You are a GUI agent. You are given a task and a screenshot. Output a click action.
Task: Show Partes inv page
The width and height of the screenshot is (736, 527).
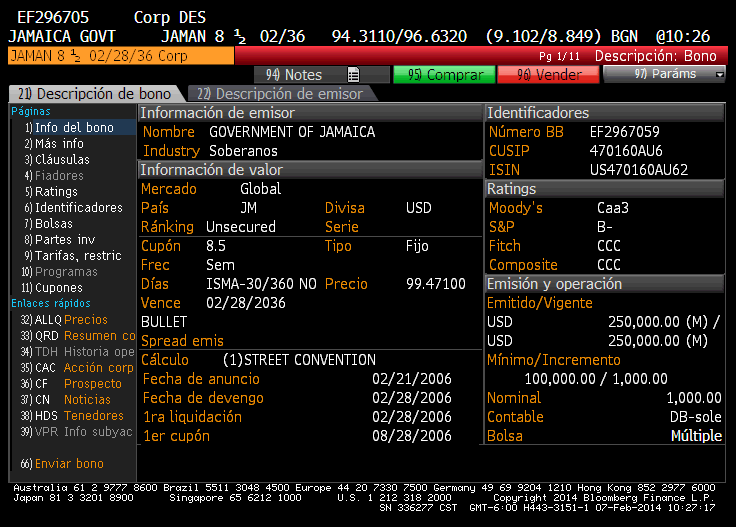coord(65,240)
